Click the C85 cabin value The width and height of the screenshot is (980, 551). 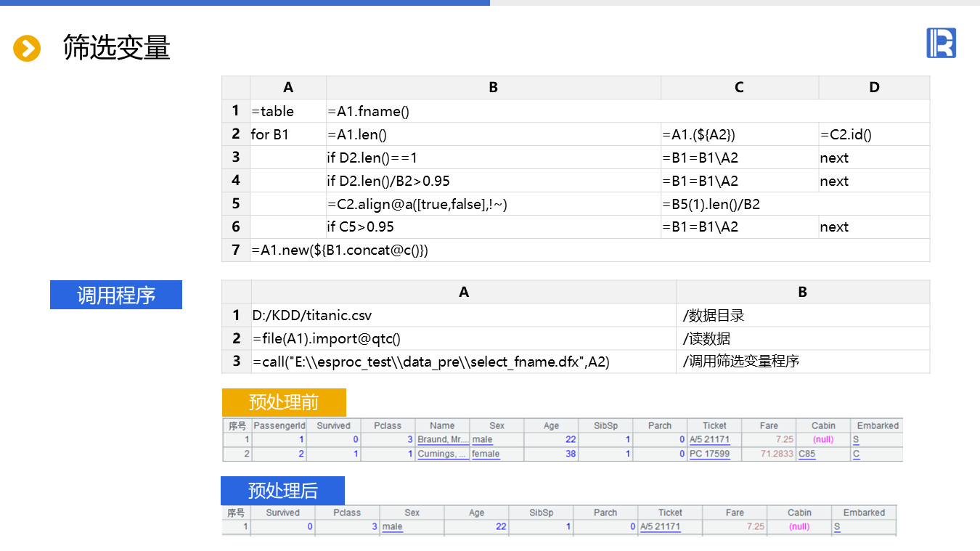tap(807, 454)
